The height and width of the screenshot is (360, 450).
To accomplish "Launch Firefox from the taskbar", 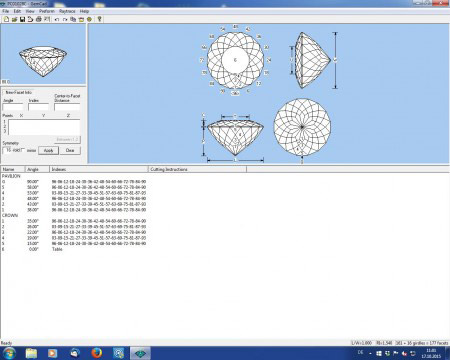I will (x=97, y=353).
